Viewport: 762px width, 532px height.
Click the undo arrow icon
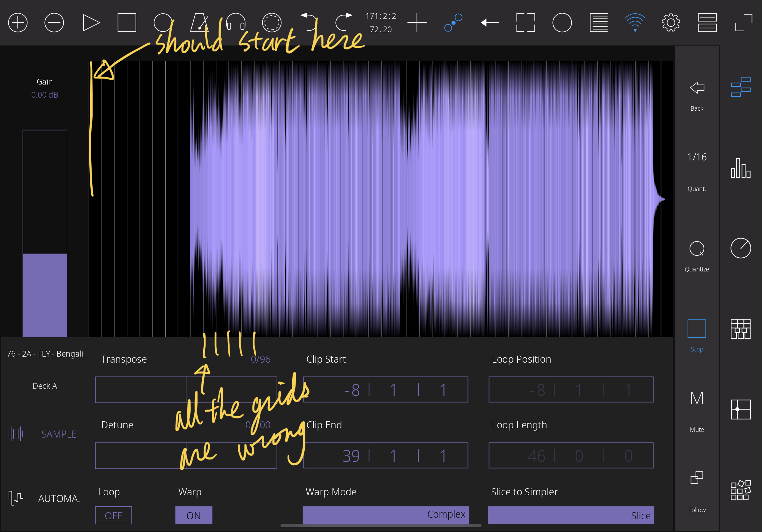309,22
